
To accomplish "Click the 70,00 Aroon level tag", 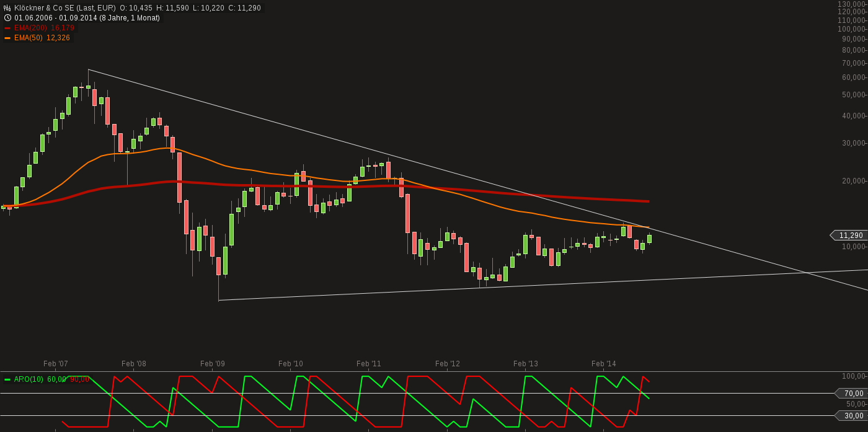I will (x=852, y=394).
